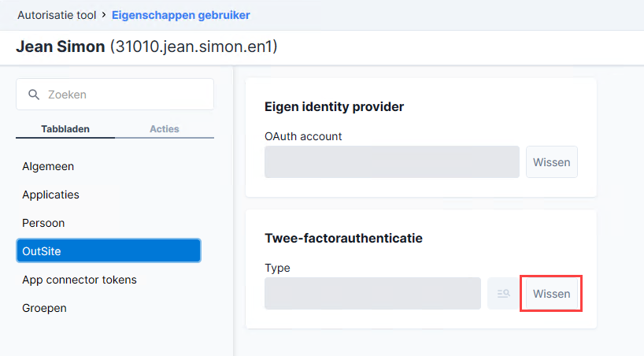Select Persoon in the sidebar
The height and width of the screenshot is (356, 644).
(43, 223)
